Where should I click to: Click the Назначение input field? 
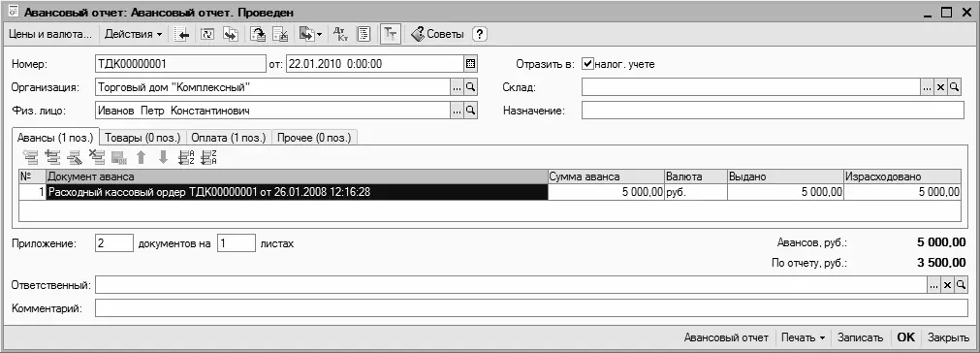coord(774,111)
